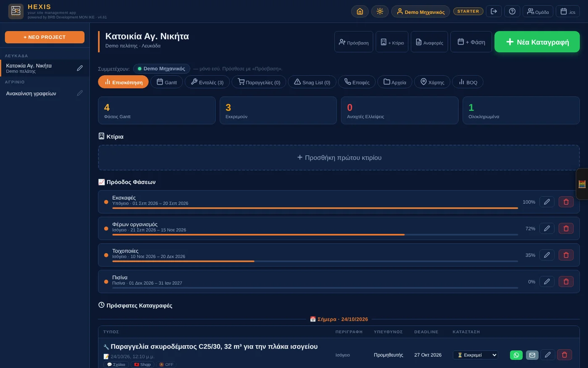Add a building with + Κτίριο
This screenshot has width=588, height=368.
tap(392, 42)
